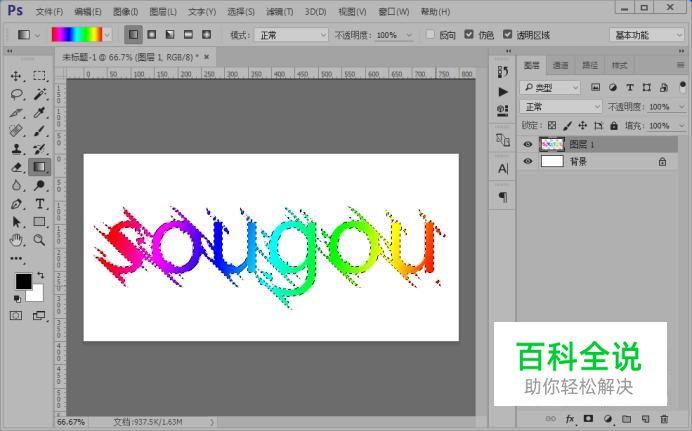This screenshot has width=692, height=431.
Task: Create a new layer group
Action: point(627,419)
